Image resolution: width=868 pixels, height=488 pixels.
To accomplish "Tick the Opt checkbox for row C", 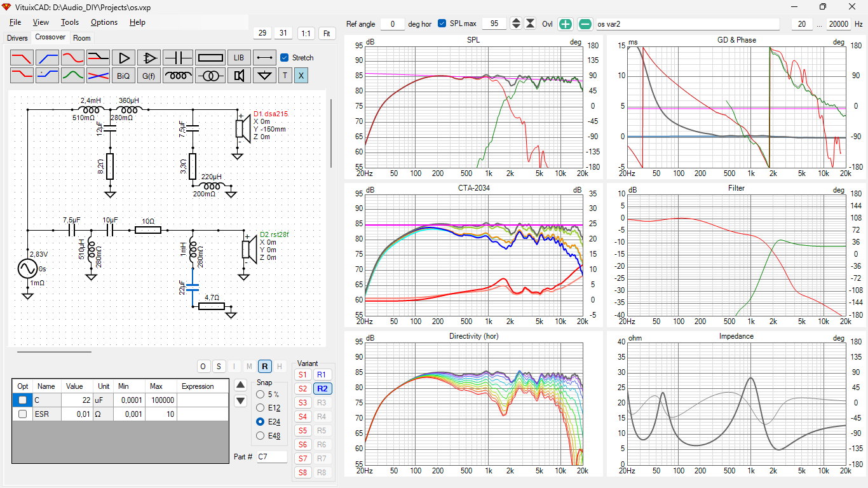I will click(x=23, y=400).
